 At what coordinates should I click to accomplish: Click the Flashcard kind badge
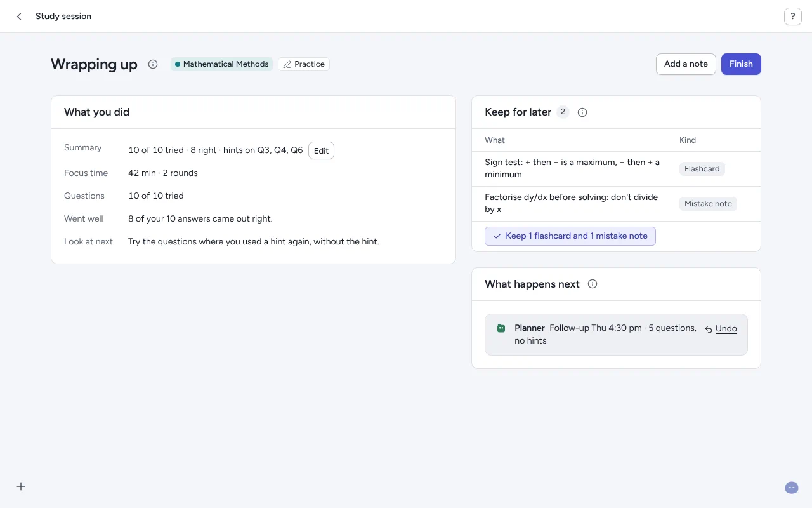pyautogui.click(x=702, y=169)
